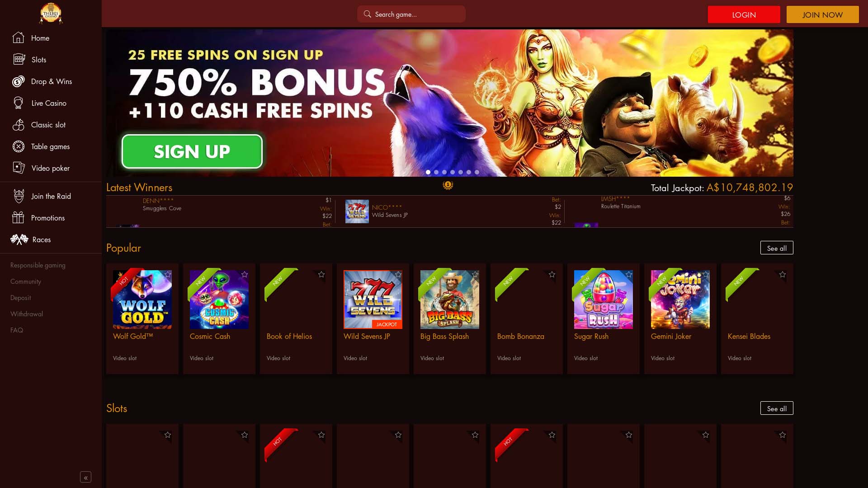Click the Classic slot cherry icon
The image size is (868, 488).
coord(19,125)
